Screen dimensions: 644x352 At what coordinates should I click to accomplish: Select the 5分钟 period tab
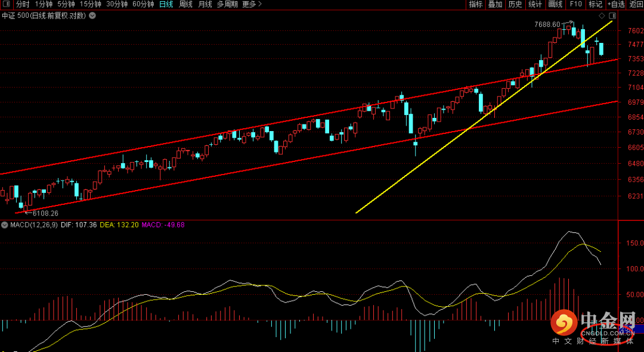(x=66, y=4)
